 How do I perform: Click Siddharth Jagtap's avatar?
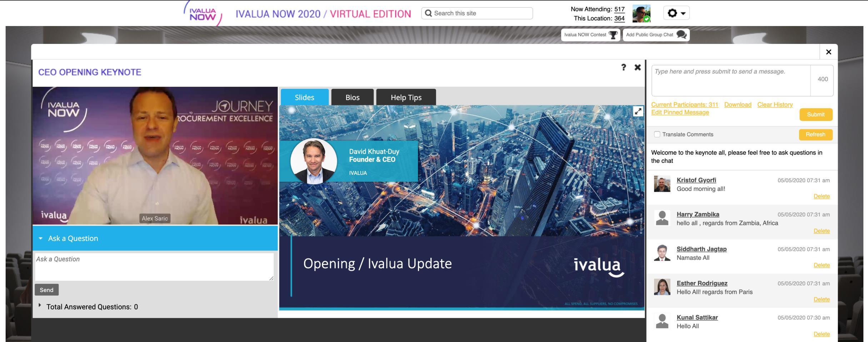pyautogui.click(x=662, y=253)
